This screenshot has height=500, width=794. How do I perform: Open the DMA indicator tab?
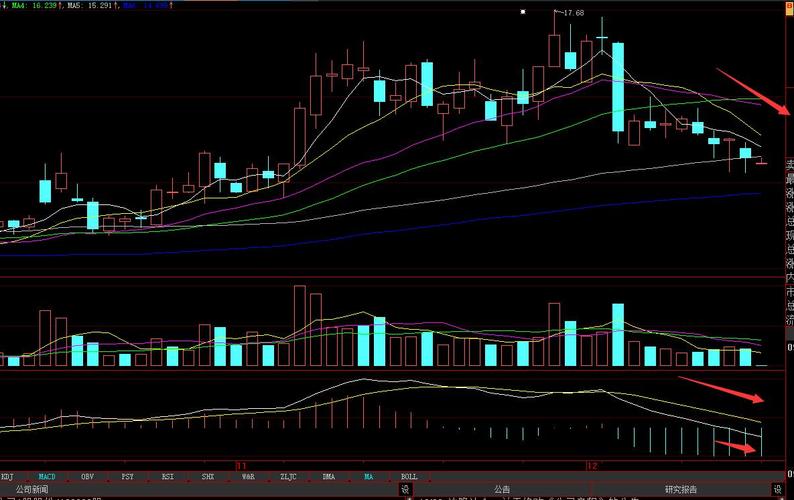tap(329, 477)
